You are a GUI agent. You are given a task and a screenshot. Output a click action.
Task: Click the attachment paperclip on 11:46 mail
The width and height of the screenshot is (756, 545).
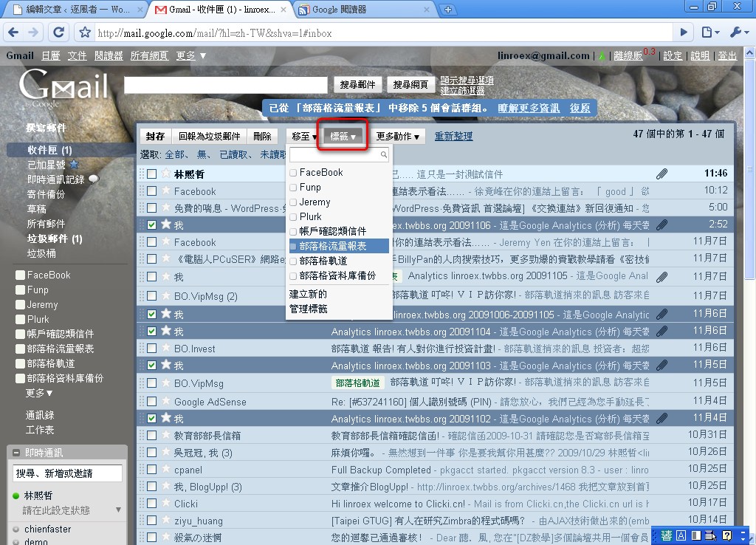[x=662, y=174]
